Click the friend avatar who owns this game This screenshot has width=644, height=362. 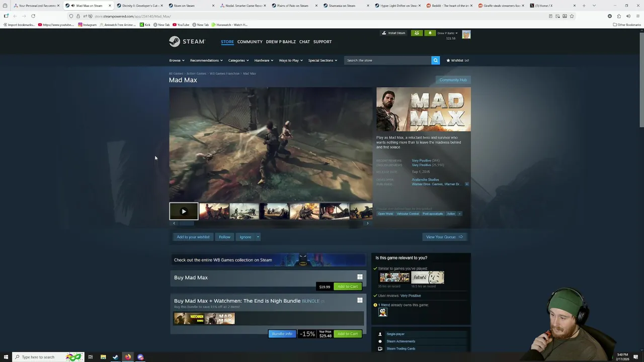click(383, 312)
